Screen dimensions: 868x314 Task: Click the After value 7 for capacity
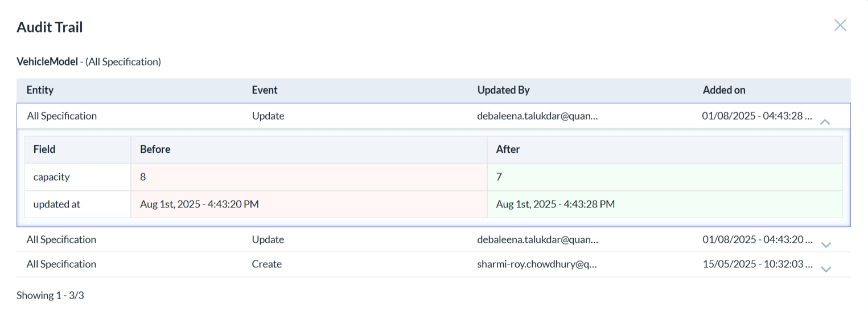(499, 177)
